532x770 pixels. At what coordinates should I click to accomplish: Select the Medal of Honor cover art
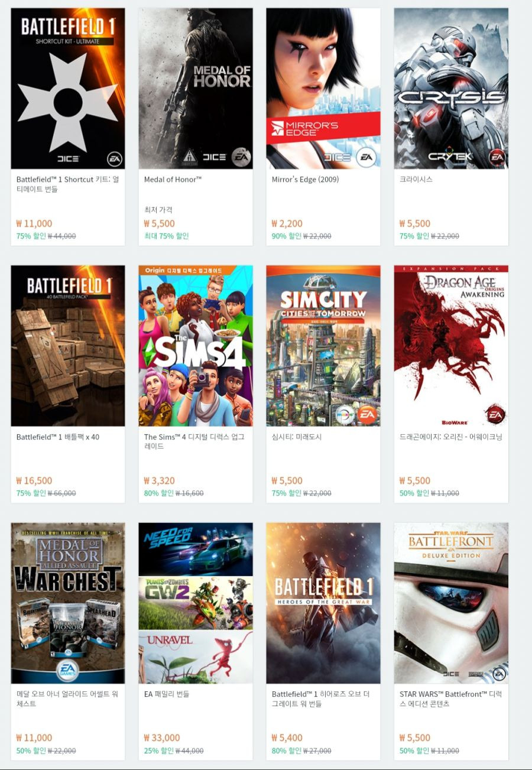(196, 89)
